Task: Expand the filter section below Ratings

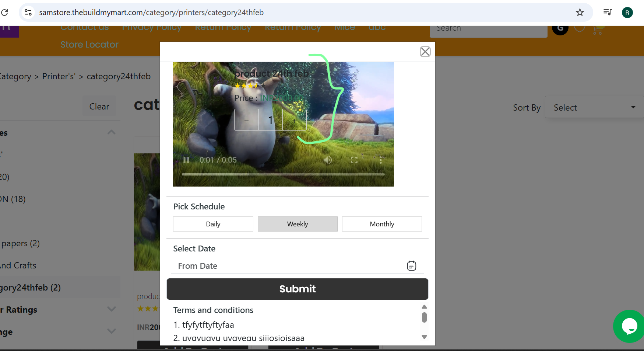Action: tap(112, 331)
